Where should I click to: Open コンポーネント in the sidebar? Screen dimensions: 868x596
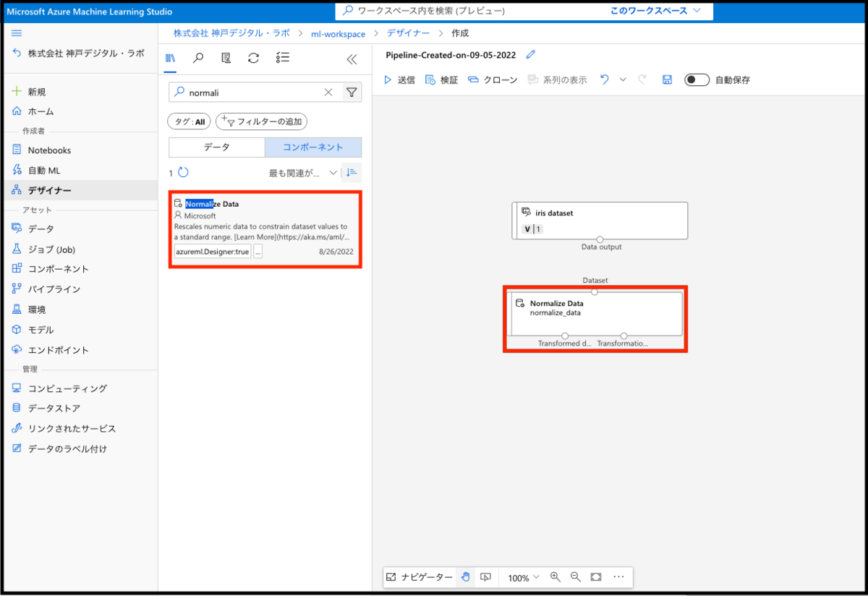click(x=51, y=269)
